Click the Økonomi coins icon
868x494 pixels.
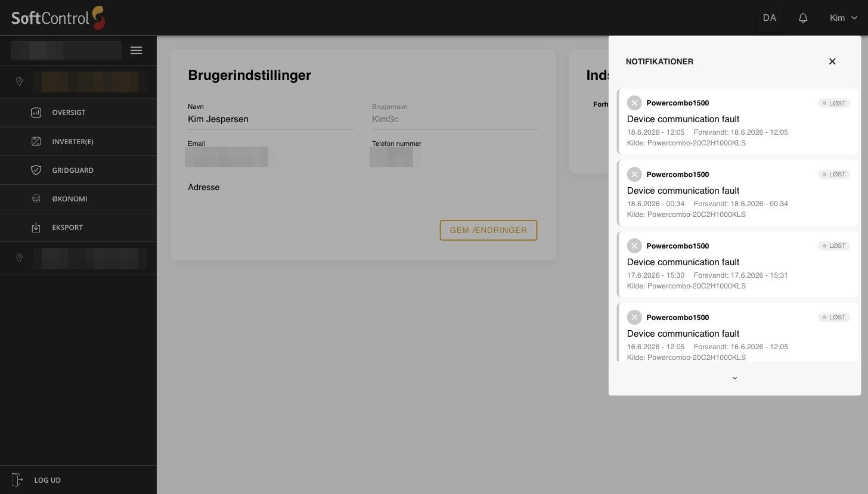36,198
